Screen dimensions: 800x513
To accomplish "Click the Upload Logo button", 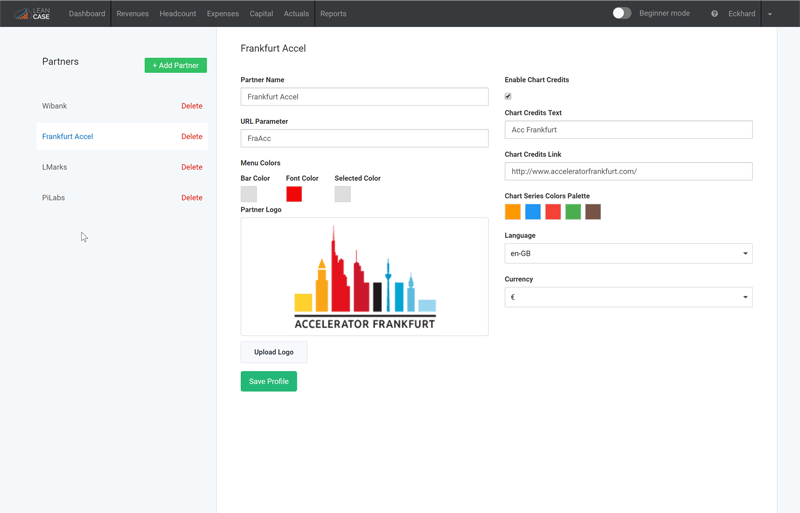I will coord(273,352).
